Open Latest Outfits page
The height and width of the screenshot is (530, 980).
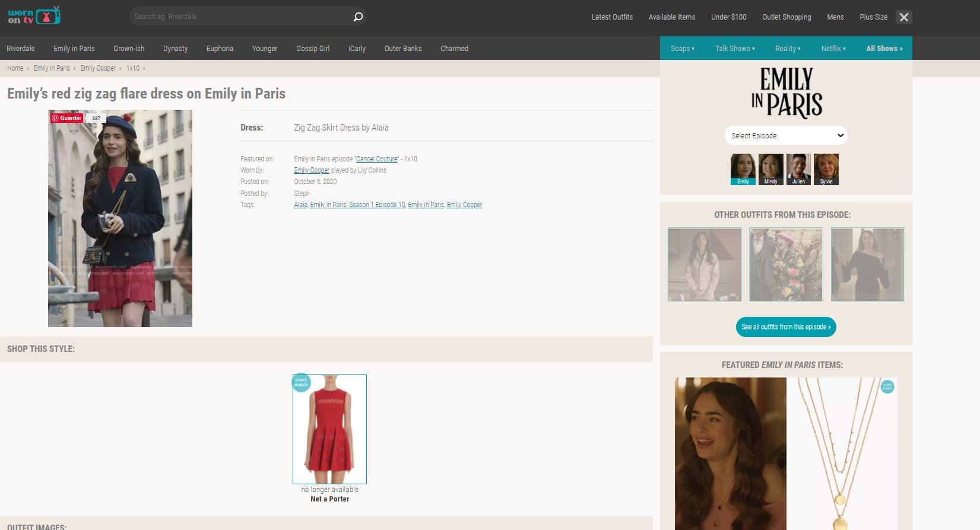612,17
